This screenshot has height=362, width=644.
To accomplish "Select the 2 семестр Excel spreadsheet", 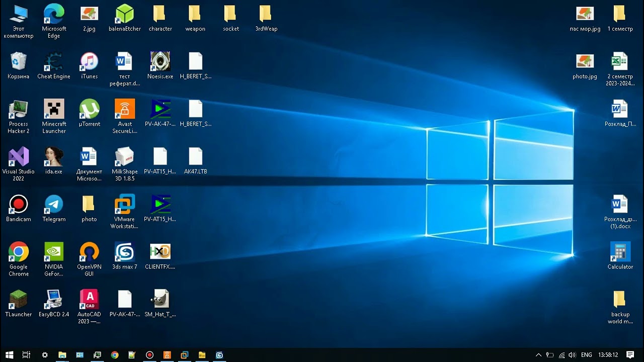I will tap(620, 69).
